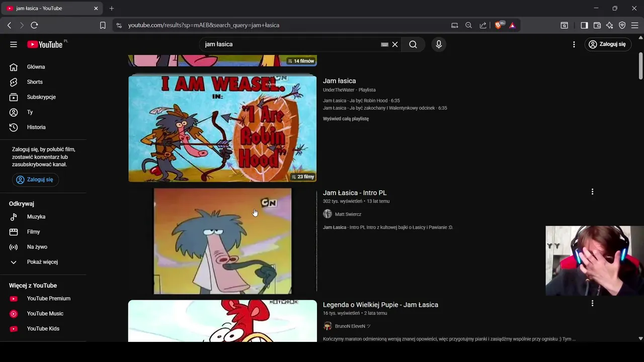This screenshot has width=644, height=362.
Task: Open the options menu for Intro PL video
Action: point(592,192)
